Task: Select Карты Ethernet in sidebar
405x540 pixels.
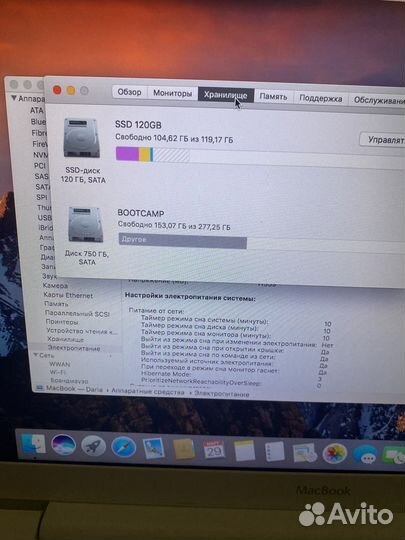Action: click(68, 295)
